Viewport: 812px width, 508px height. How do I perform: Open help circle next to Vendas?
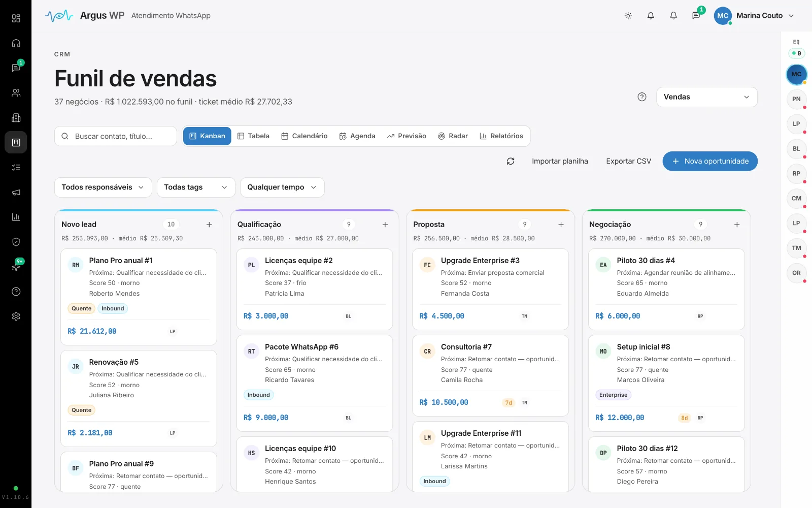click(642, 97)
